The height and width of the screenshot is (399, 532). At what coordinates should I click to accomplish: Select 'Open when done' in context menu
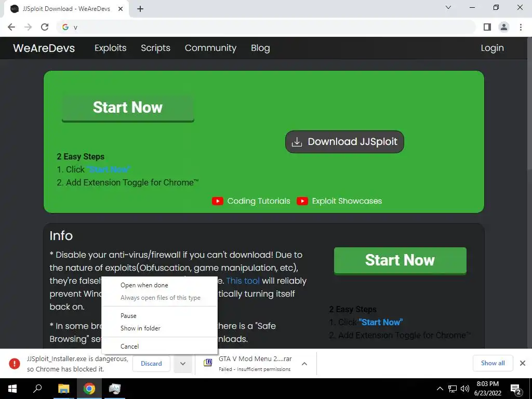(x=159, y=285)
